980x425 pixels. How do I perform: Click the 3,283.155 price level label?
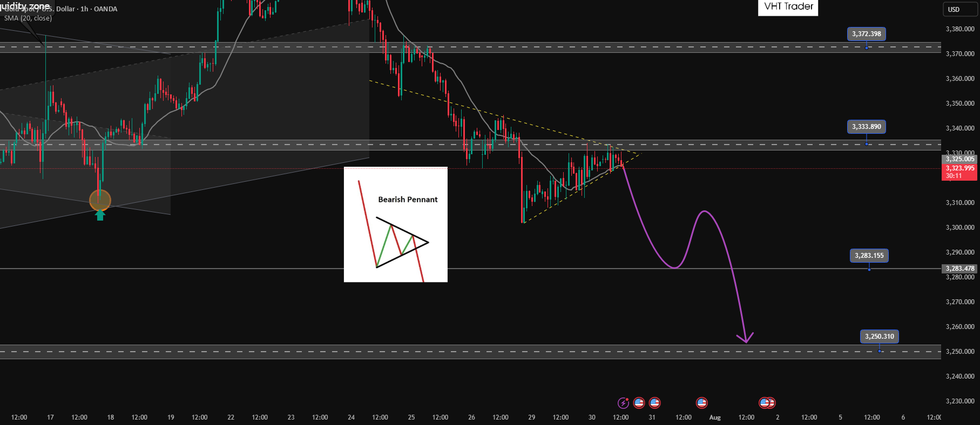click(869, 256)
